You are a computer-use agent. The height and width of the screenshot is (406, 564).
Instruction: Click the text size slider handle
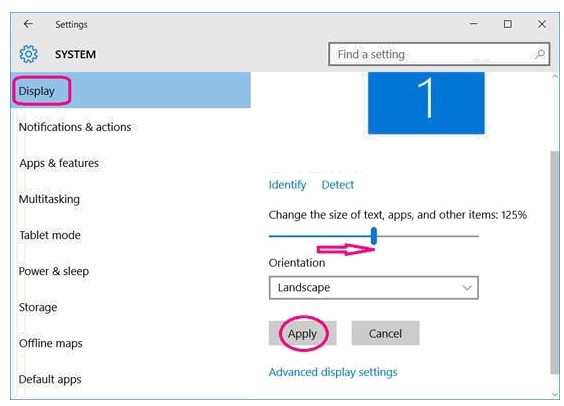374,236
